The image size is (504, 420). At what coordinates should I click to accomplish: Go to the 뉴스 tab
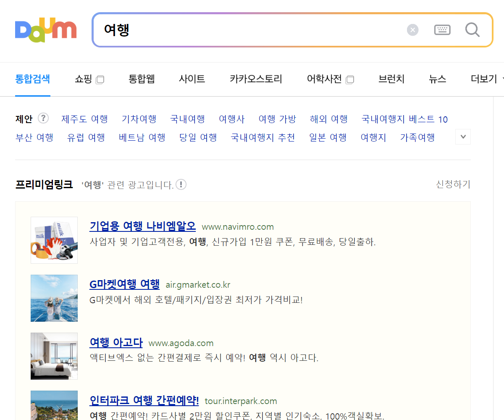click(x=438, y=79)
